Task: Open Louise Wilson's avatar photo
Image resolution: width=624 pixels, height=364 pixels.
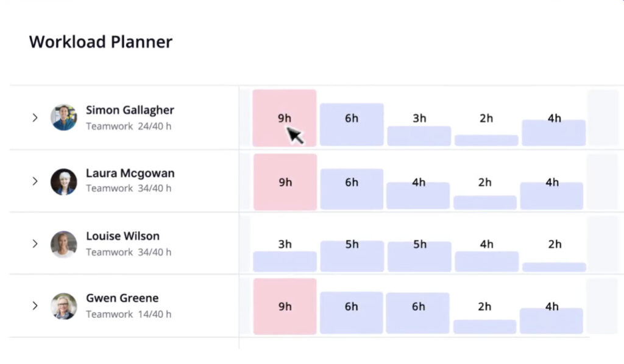Action: pyautogui.click(x=63, y=244)
